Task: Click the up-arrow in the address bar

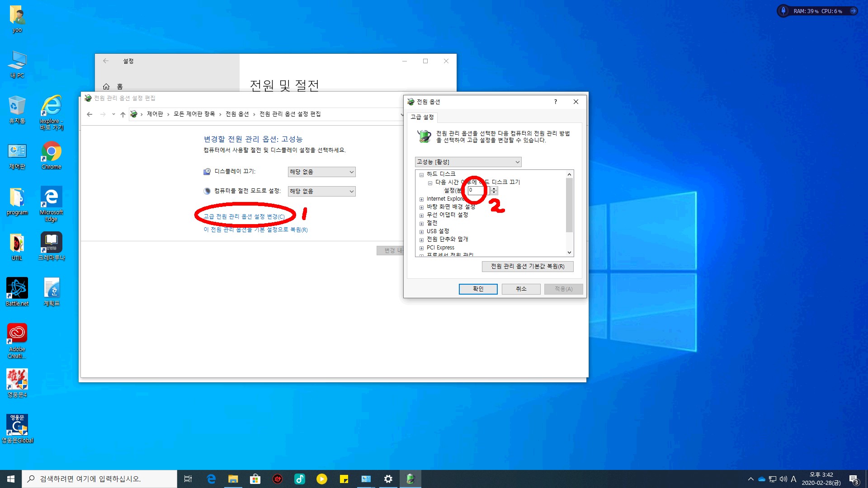Action: pyautogui.click(x=123, y=114)
